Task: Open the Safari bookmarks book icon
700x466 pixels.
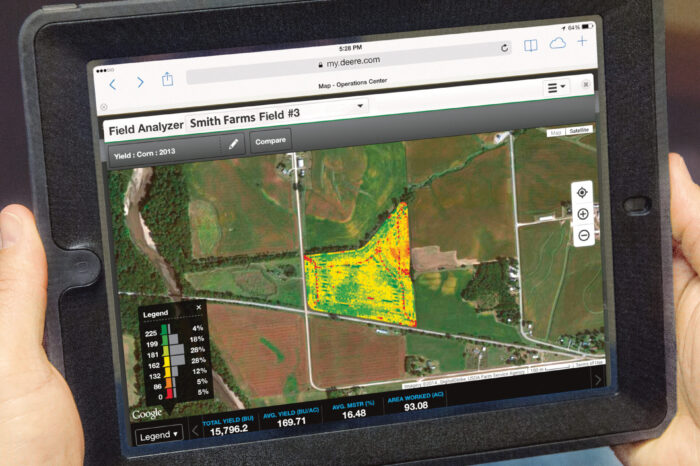Action: (531, 45)
